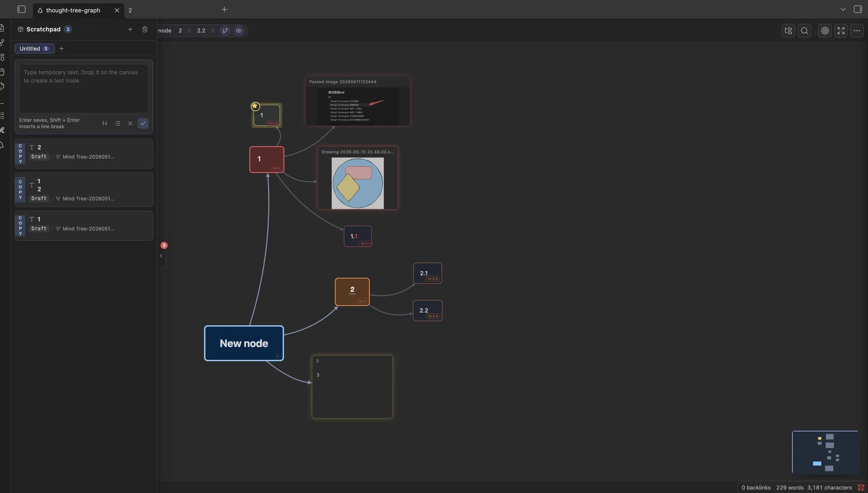Click the star badge on node 1
Image resolution: width=868 pixels, height=493 pixels.
pos(255,106)
